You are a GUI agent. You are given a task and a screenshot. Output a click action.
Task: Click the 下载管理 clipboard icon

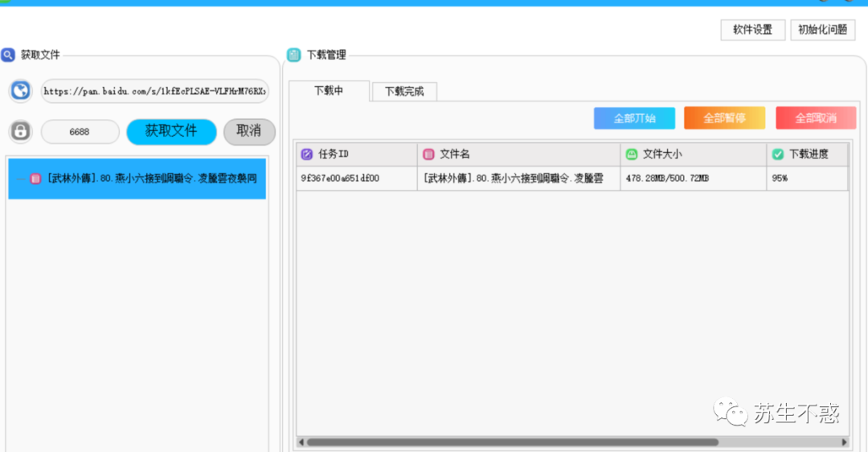point(294,55)
